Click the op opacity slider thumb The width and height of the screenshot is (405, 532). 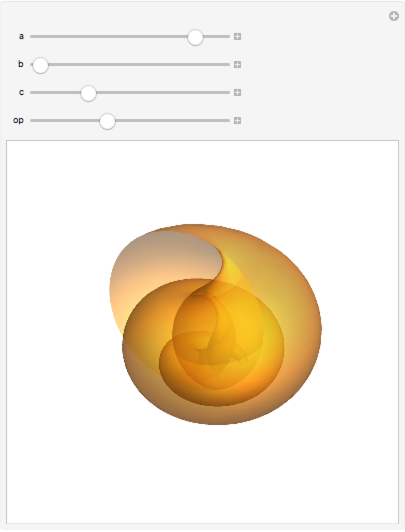tap(107, 121)
